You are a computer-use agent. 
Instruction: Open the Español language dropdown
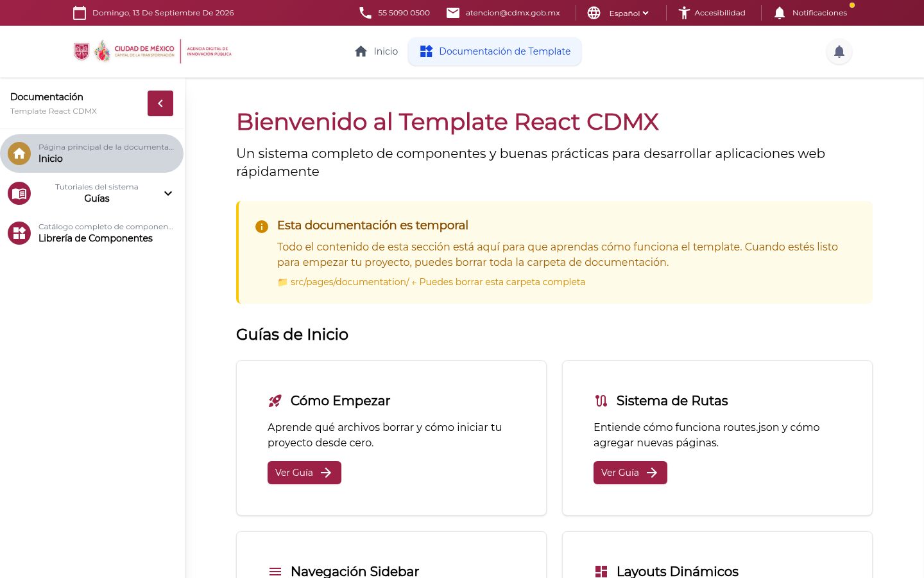tap(629, 13)
